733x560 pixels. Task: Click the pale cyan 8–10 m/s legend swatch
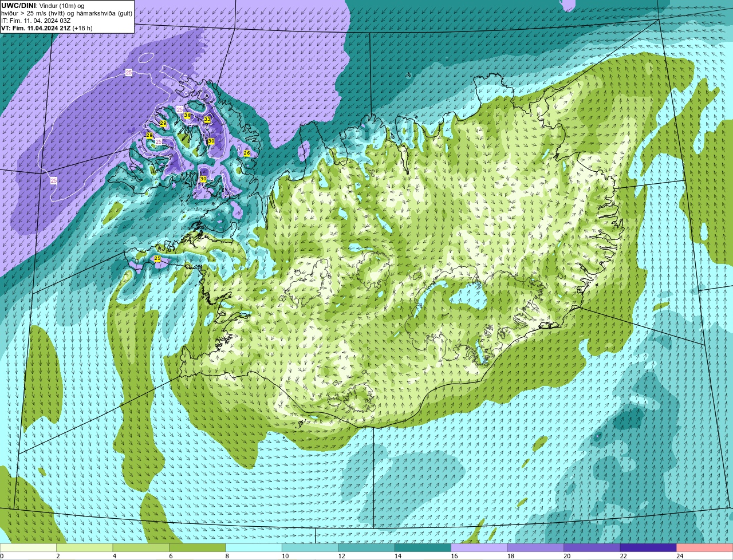[x=255, y=548]
